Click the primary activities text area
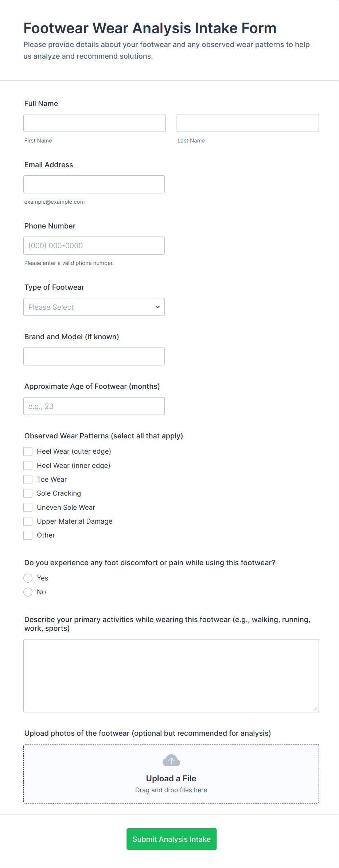339x868 pixels. click(x=171, y=676)
